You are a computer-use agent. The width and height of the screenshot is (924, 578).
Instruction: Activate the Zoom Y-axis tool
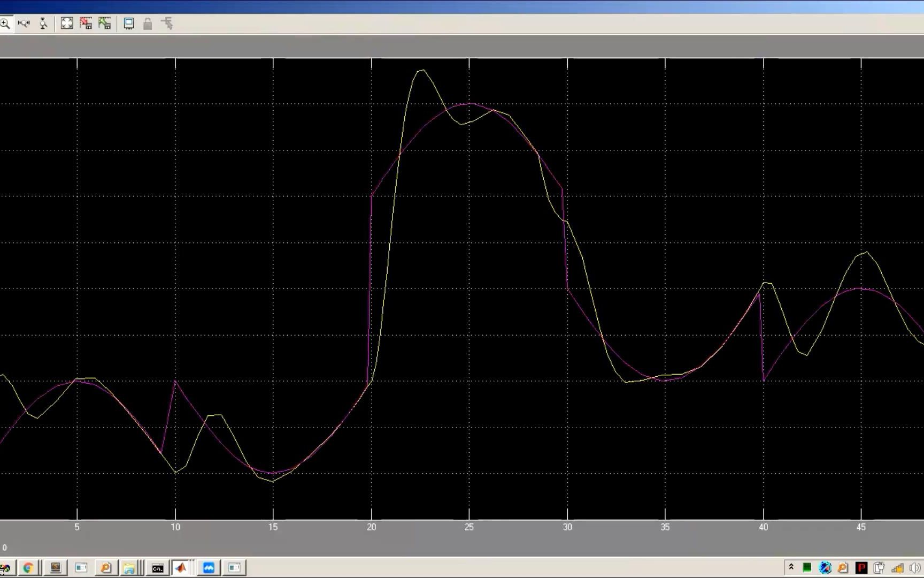[43, 24]
